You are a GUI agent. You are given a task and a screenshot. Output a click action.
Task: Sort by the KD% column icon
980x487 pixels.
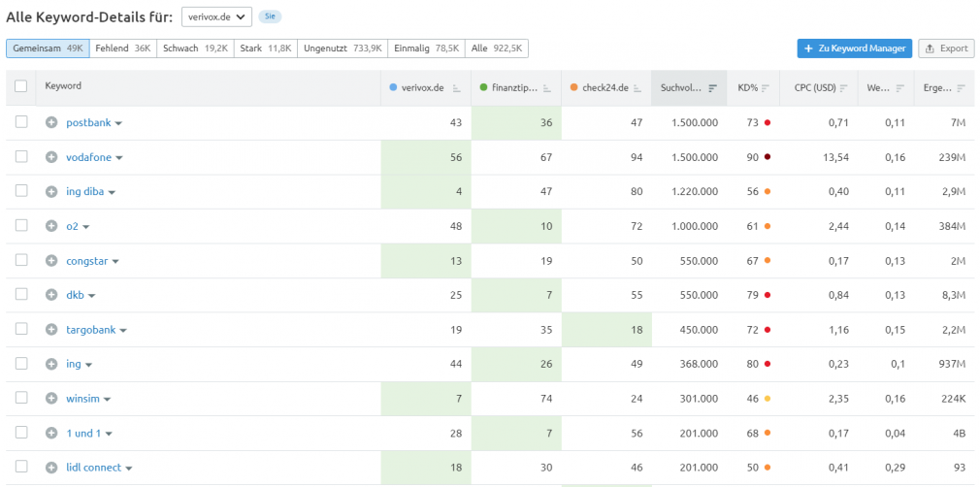click(x=766, y=88)
